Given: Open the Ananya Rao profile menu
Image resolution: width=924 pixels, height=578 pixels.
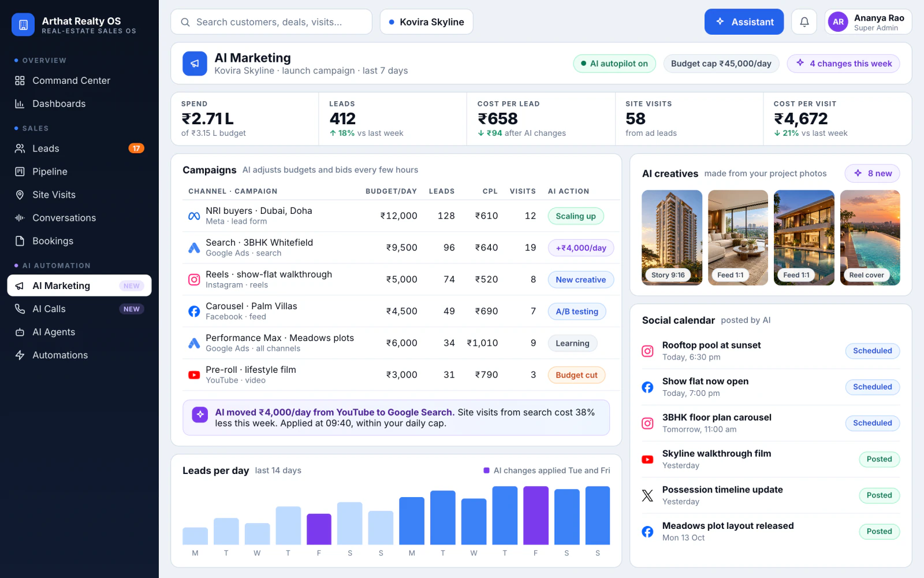Looking at the screenshot, I should click(x=868, y=22).
